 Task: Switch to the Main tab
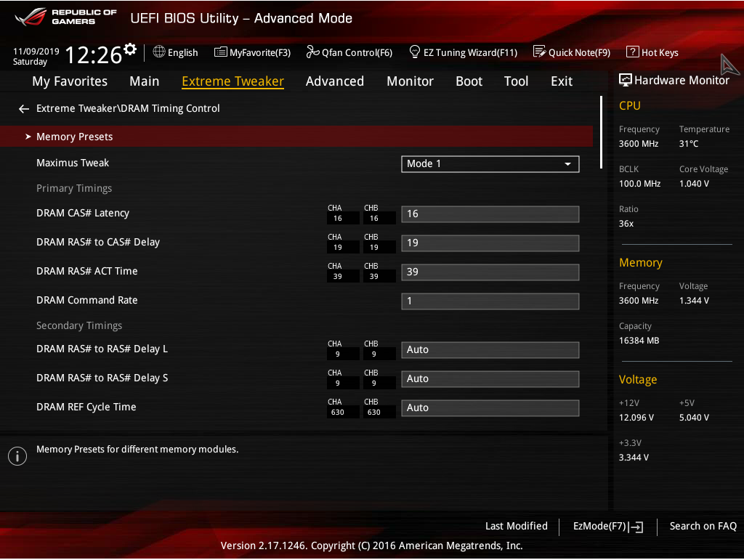point(145,81)
